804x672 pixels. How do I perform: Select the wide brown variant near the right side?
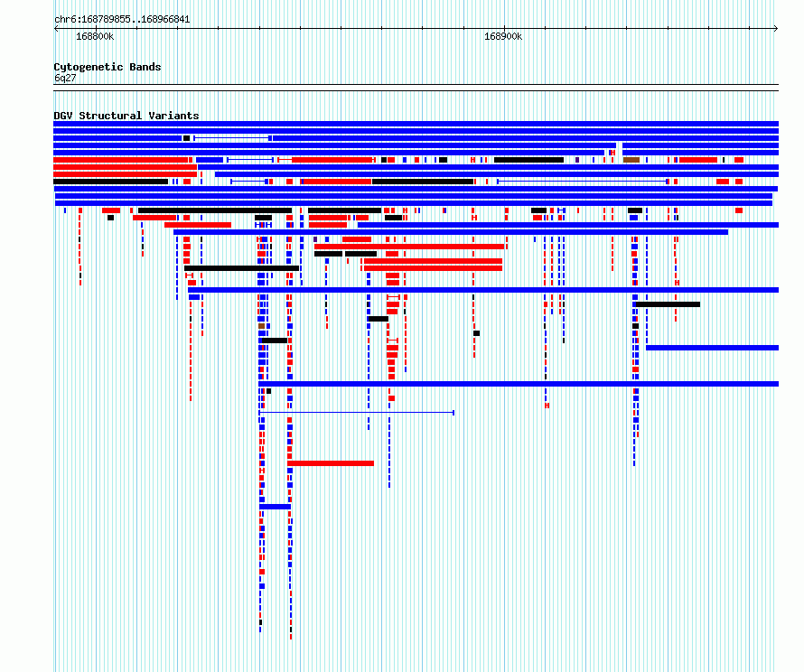(x=631, y=160)
